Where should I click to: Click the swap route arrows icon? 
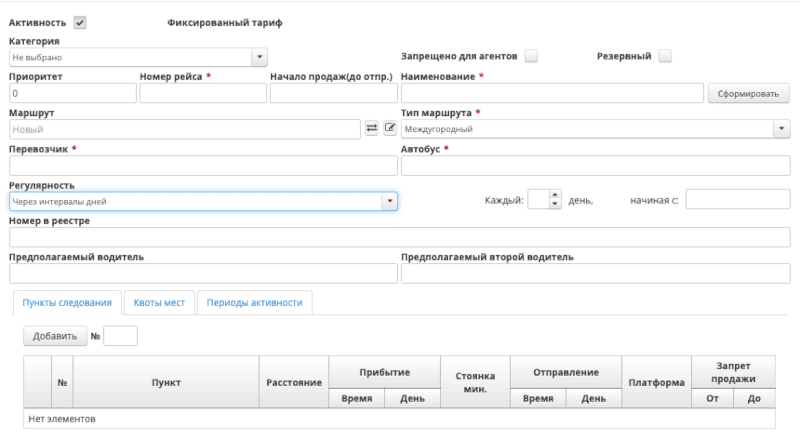[x=371, y=129]
